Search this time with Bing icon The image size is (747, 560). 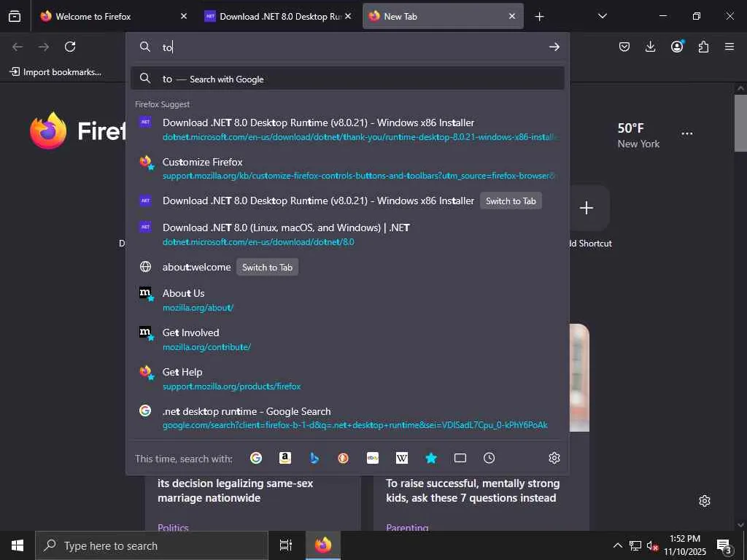314,458
